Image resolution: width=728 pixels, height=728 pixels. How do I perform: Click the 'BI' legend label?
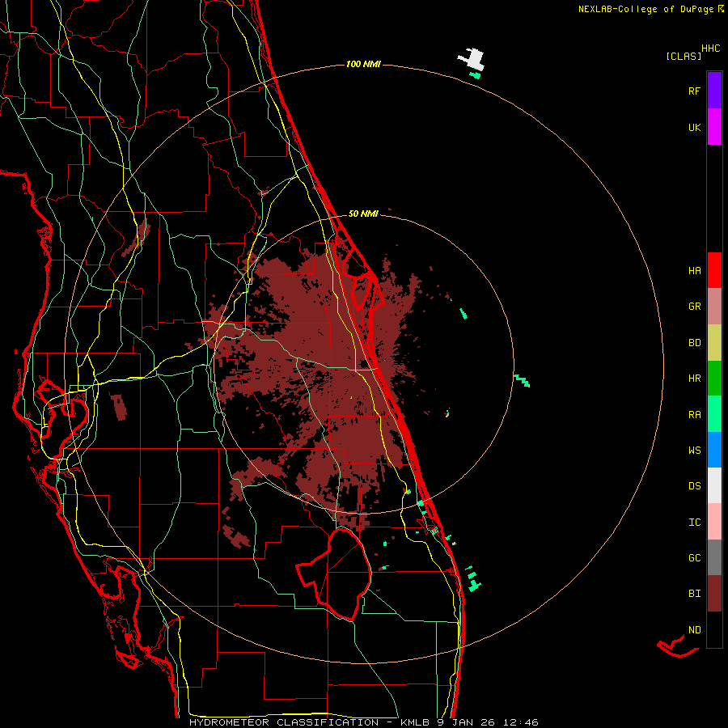pyautogui.click(x=695, y=594)
